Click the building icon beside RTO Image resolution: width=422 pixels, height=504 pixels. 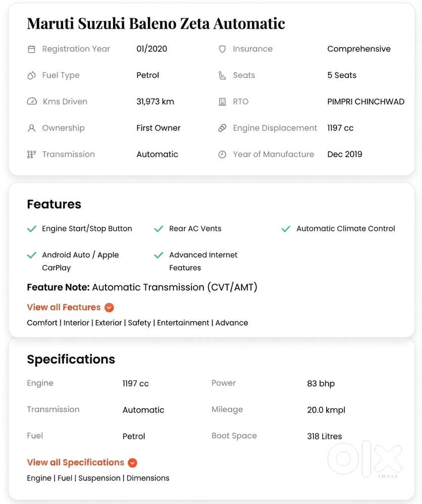[222, 102]
